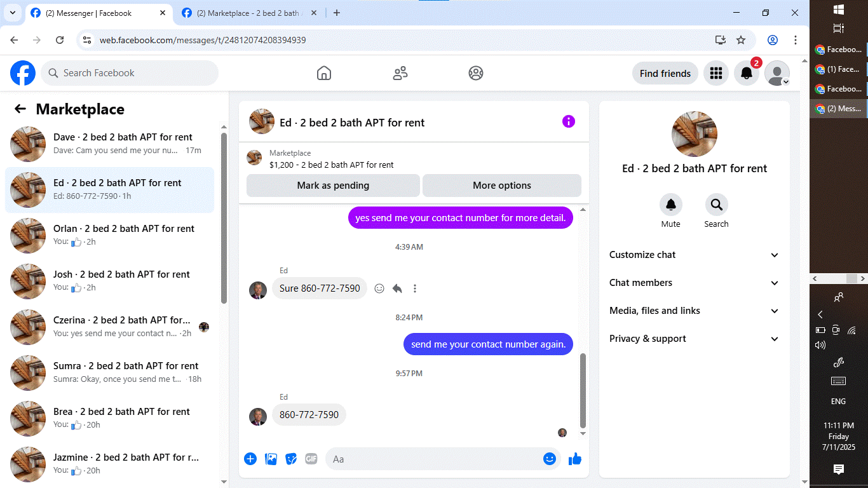
Task: Open Chrome profile icon in toolbar
Action: coord(773,40)
